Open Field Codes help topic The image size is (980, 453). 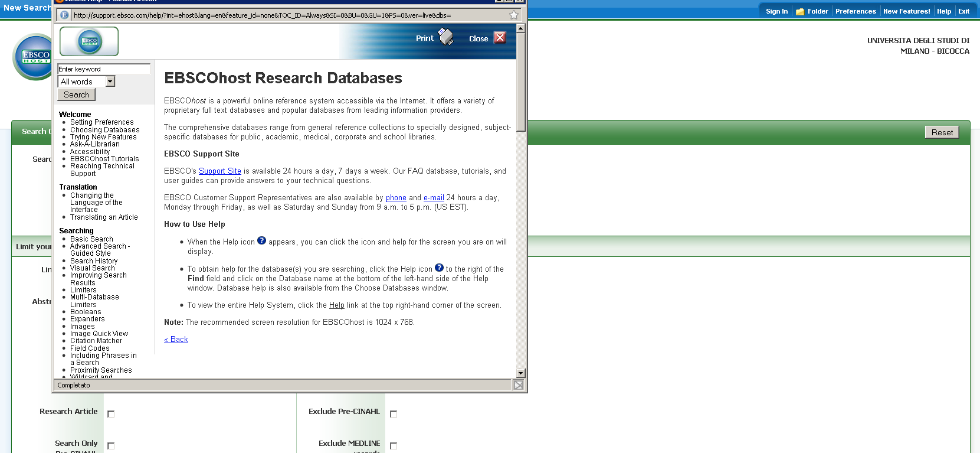90,348
